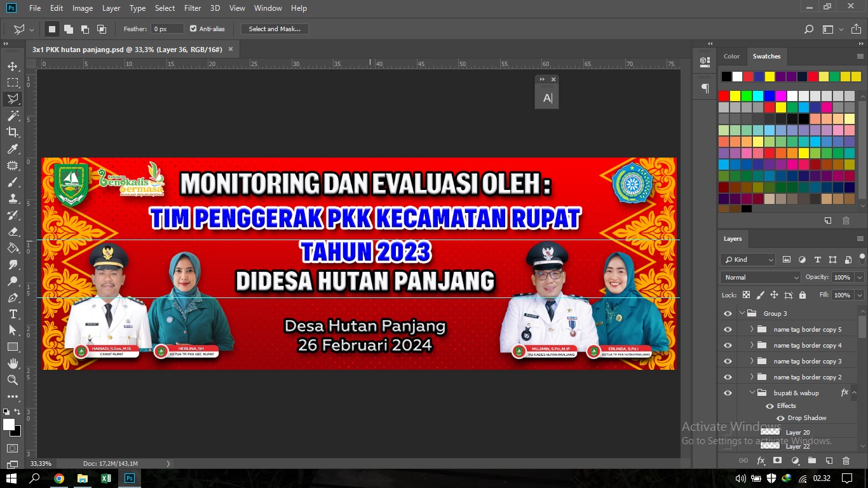Screen dimensions: 868x488
Task: Click the Zoom tool in the toolbar
Action: click(x=13, y=380)
